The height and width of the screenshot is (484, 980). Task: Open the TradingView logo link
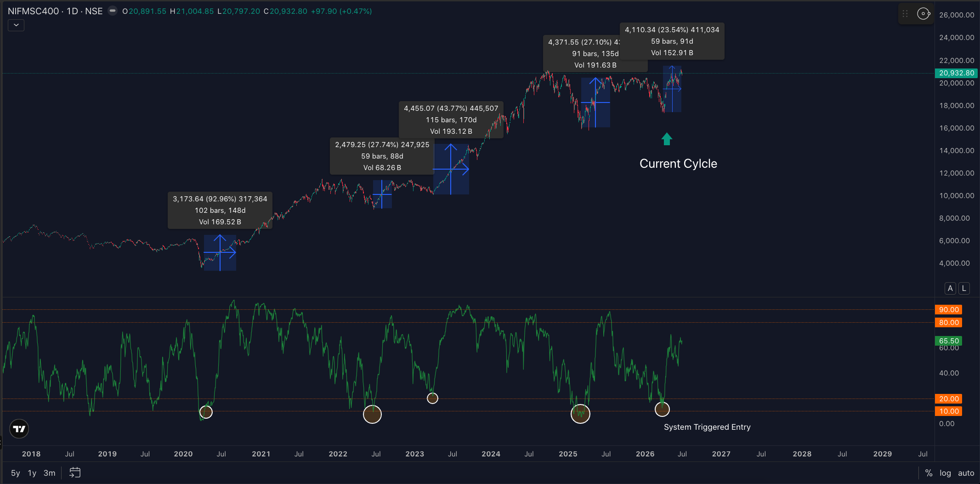coord(19,429)
